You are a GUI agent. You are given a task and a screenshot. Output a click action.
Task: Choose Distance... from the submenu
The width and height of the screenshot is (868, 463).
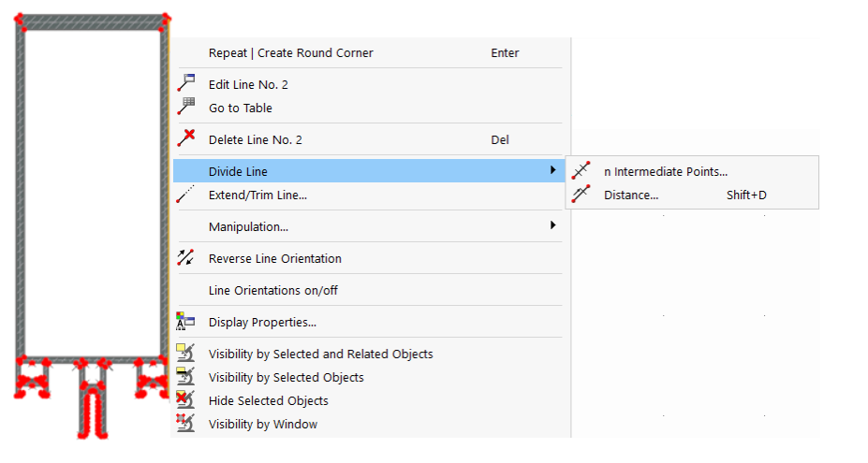(630, 195)
